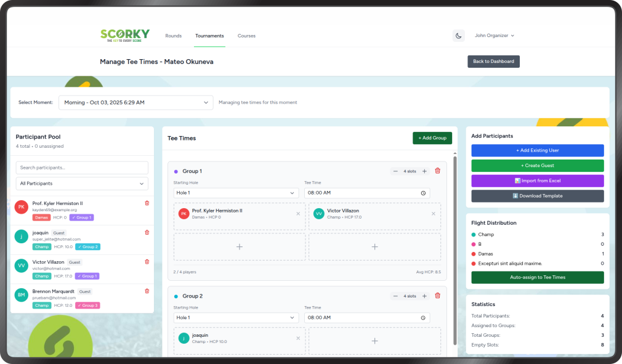Click Back to Dashboard button

click(493, 62)
